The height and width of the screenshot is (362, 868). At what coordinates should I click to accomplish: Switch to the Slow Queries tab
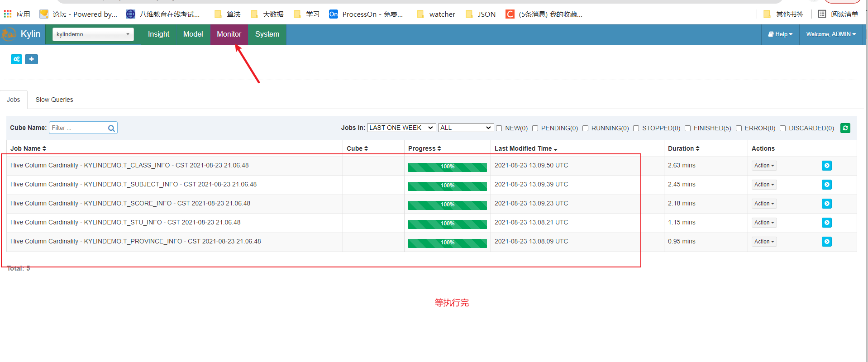[54, 100]
